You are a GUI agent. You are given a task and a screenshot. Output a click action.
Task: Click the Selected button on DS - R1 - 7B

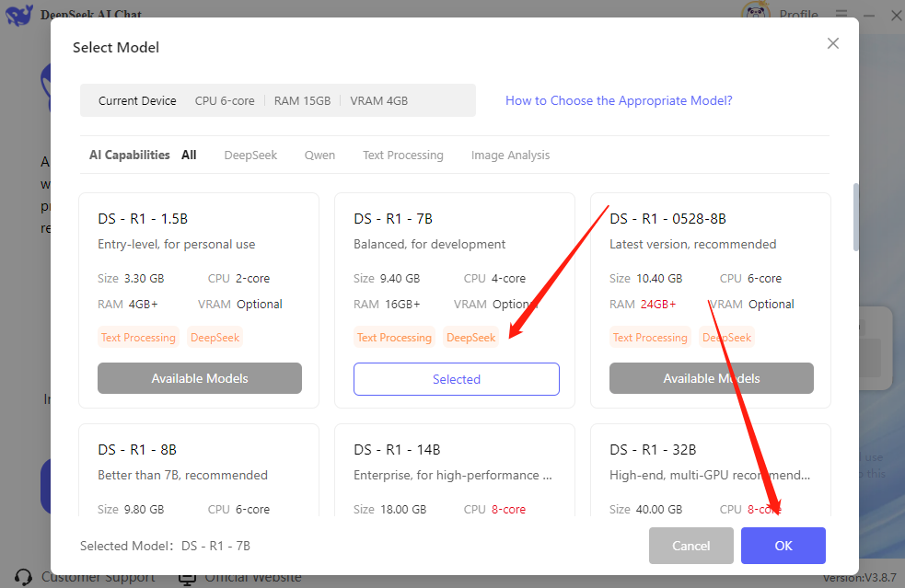pos(457,379)
